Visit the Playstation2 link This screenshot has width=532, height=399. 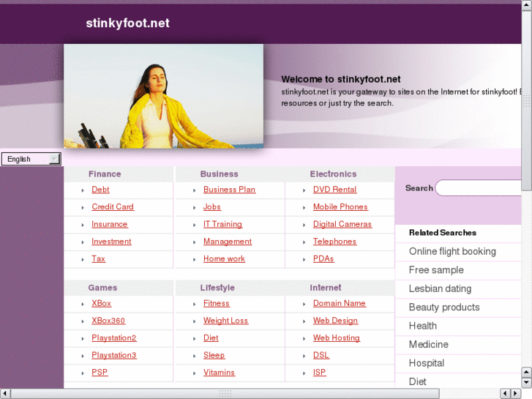click(114, 338)
